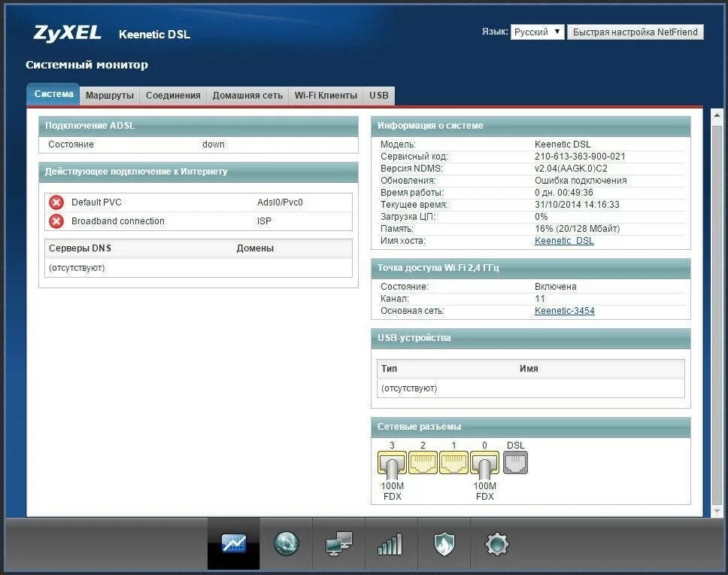Click the Adsl0/Pvc0 interface value
This screenshot has height=575, width=728.
(x=280, y=202)
